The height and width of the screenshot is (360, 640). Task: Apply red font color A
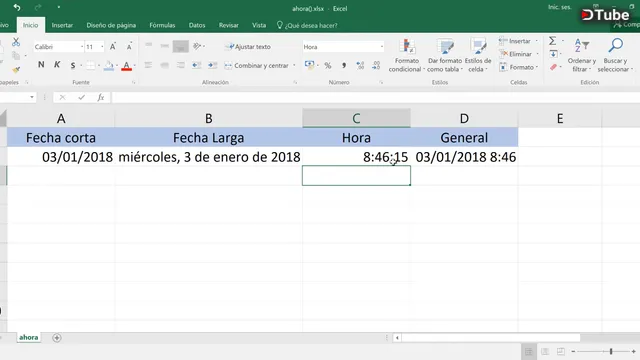pyautogui.click(x=127, y=65)
